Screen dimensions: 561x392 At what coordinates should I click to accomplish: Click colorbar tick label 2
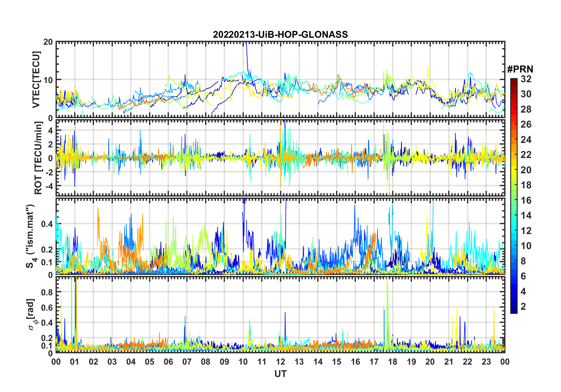point(523,307)
